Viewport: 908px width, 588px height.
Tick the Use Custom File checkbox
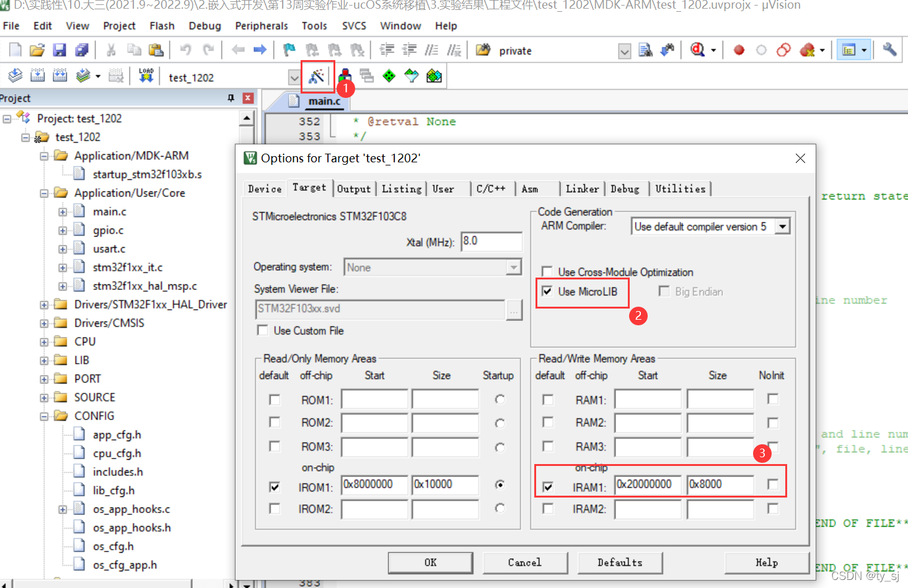(x=263, y=330)
